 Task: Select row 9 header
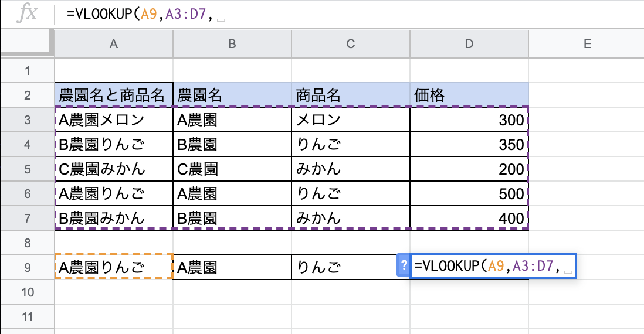click(28, 268)
